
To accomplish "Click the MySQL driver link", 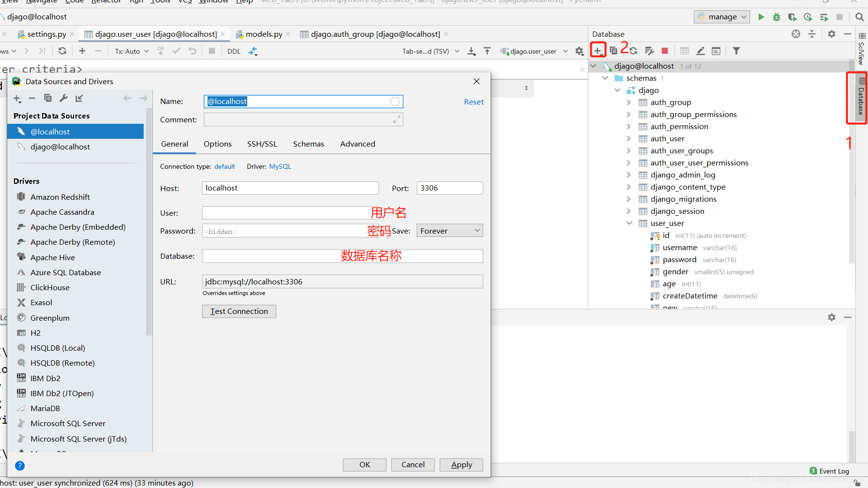I will tap(280, 166).
